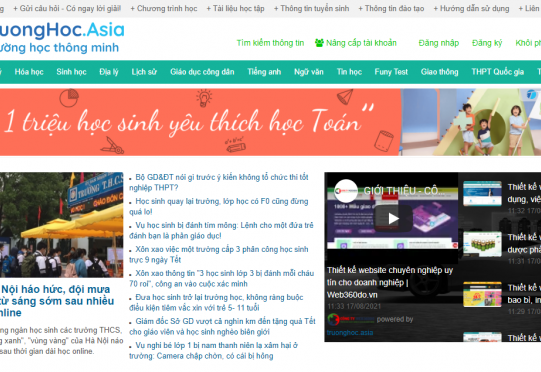Open the school gate news photo
The width and height of the screenshot is (541, 372).
pyautogui.click(x=61, y=225)
